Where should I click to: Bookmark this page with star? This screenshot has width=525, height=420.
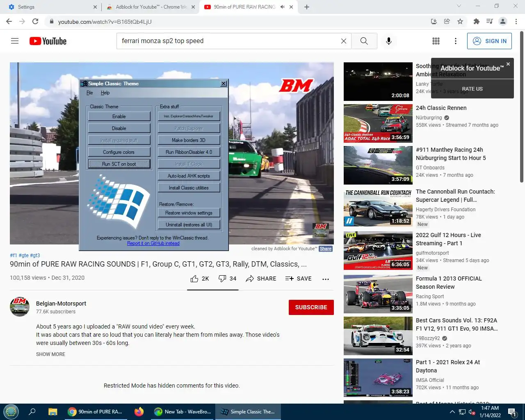tap(460, 21)
